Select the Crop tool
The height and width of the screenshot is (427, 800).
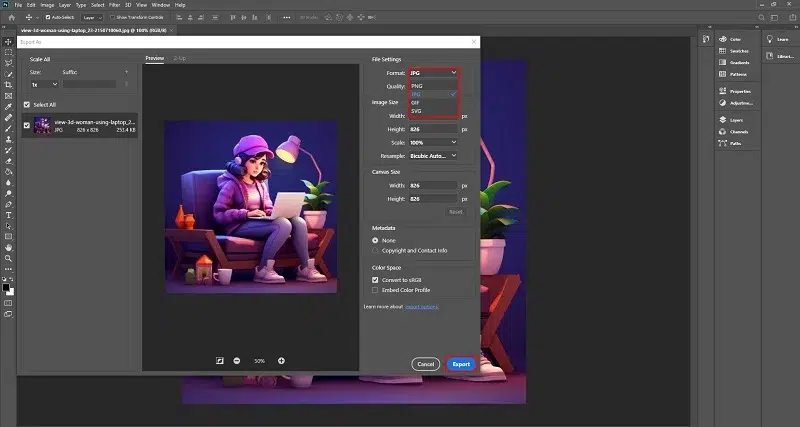[8, 85]
